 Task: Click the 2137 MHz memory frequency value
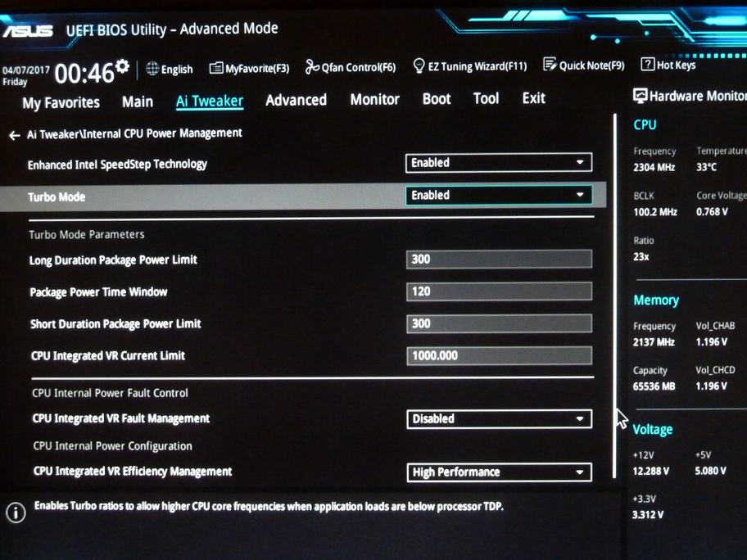[654, 342]
